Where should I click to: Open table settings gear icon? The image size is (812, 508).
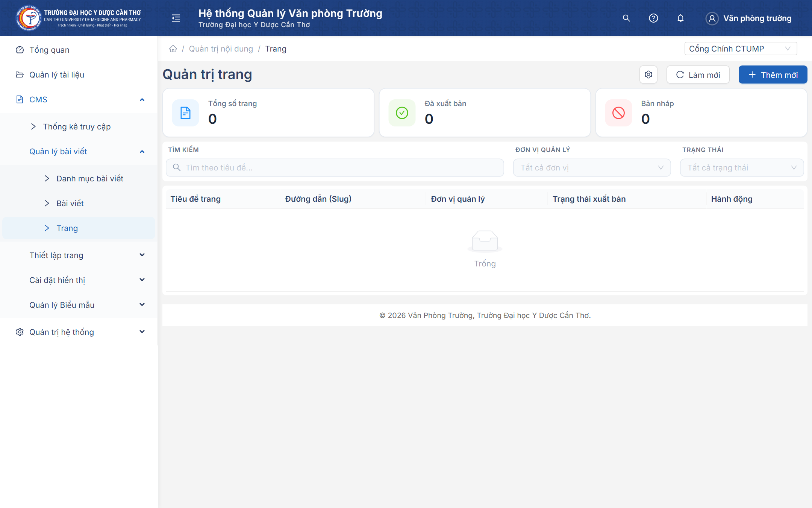pyautogui.click(x=648, y=75)
